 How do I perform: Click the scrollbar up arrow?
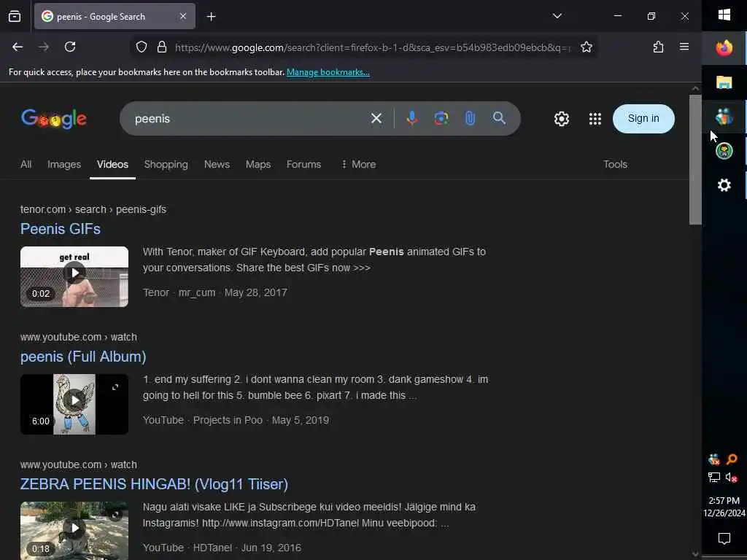tap(695, 88)
